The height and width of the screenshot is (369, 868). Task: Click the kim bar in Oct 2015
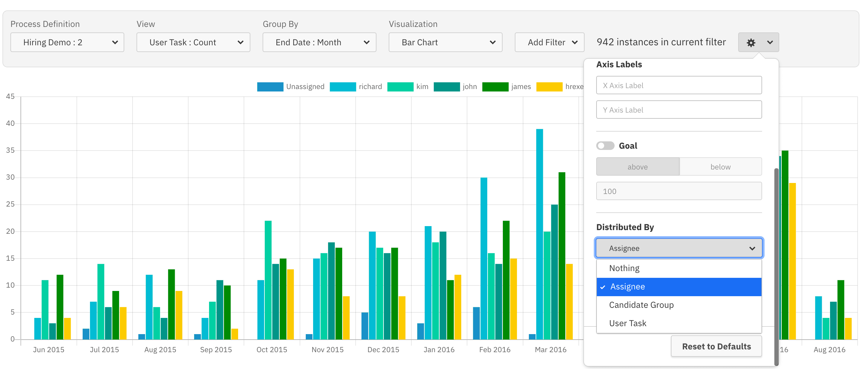pos(268,280)
